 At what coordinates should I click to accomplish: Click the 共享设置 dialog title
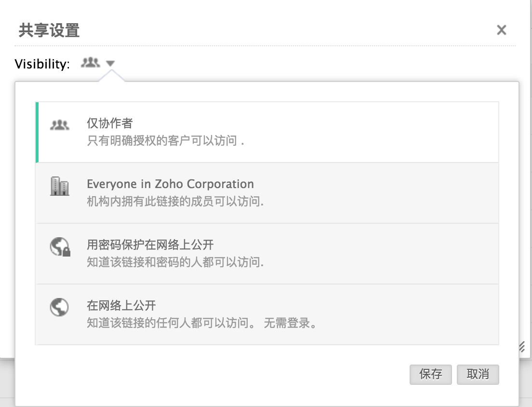[x=49, y=30]
